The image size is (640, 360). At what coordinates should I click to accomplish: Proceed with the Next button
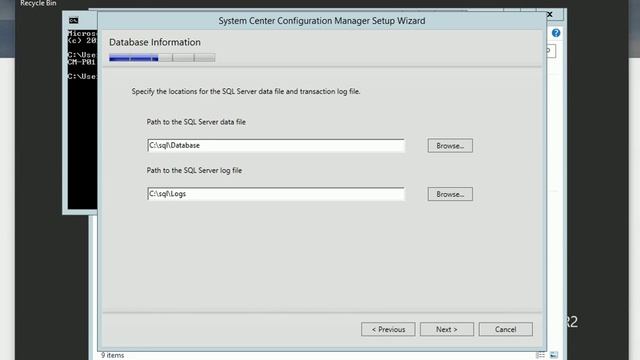[447, 329]
